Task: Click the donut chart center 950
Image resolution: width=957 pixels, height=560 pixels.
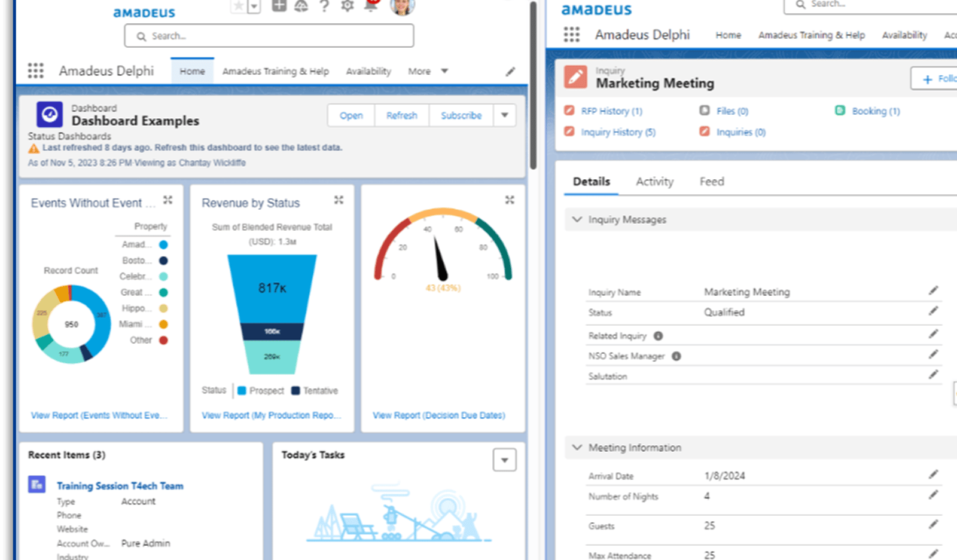Action: click(72, 324)
